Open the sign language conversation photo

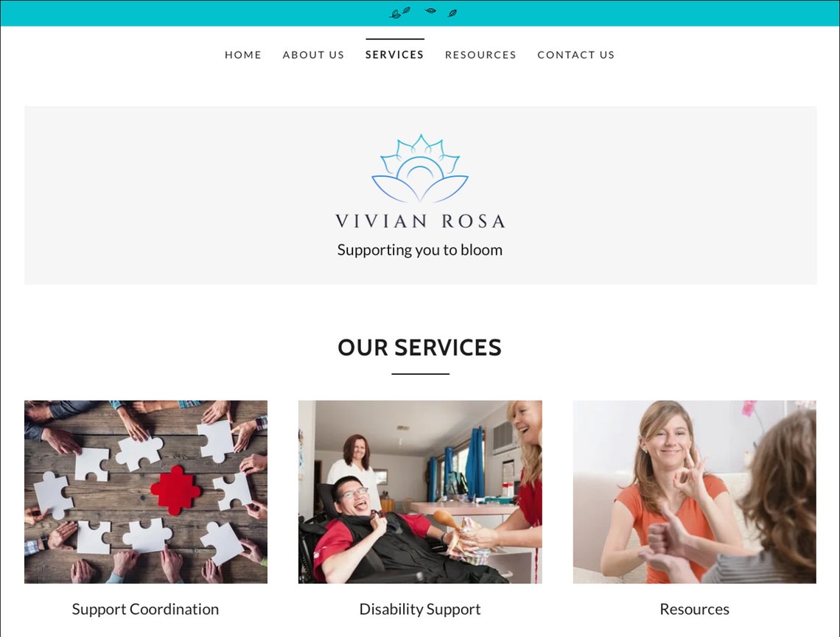[x=694, y=492]
